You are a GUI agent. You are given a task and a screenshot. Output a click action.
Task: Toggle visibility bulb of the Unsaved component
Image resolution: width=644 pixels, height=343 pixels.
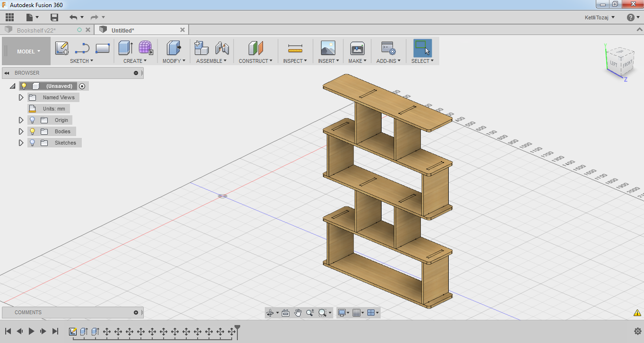coord(24,86)
